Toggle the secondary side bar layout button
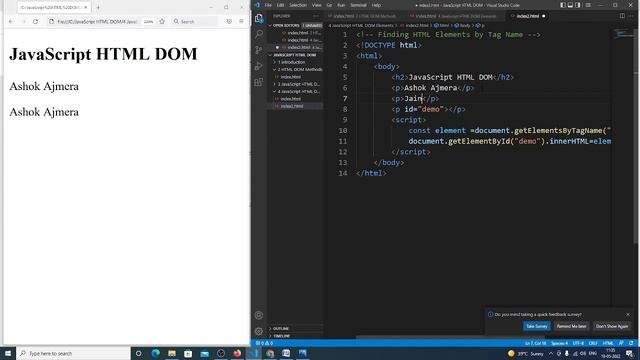The width and height of the screenshot is (640, 360). (578, 5)
